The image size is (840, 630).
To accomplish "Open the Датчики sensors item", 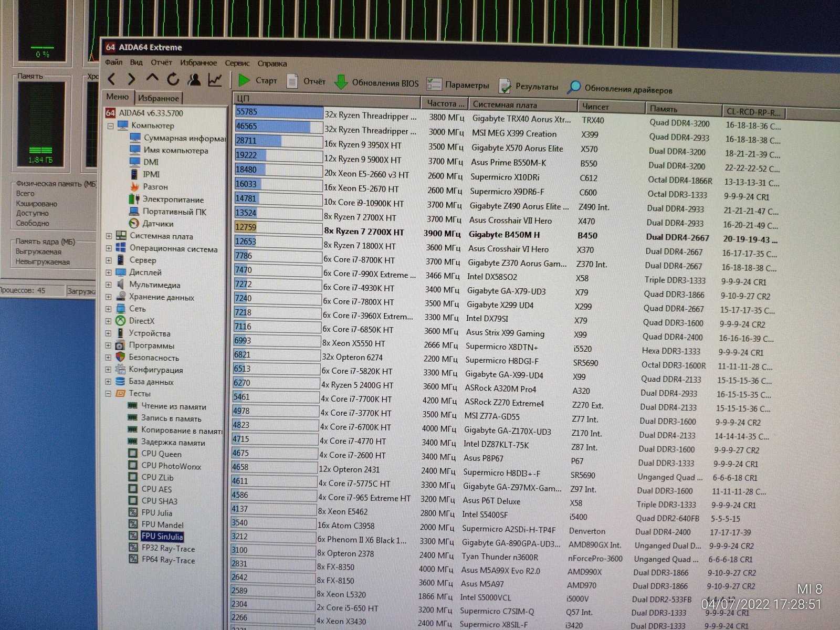I will (151, 224).
